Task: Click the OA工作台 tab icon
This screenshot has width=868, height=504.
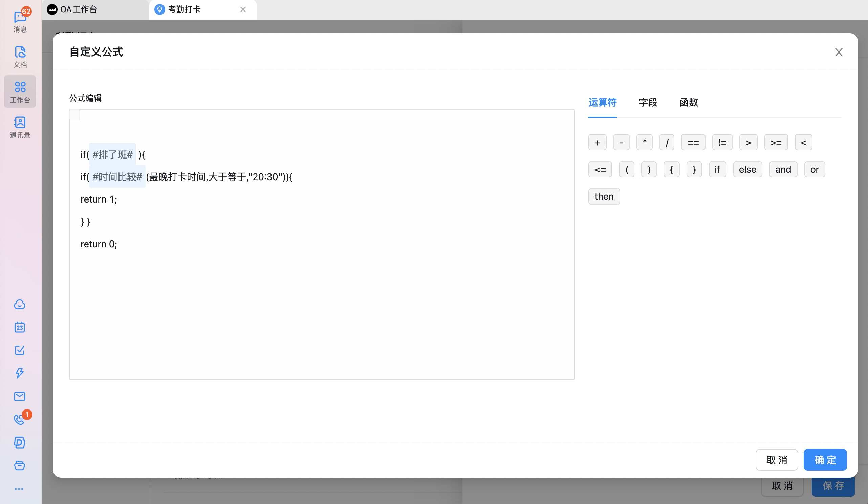Action: click(x=52, y=9)
